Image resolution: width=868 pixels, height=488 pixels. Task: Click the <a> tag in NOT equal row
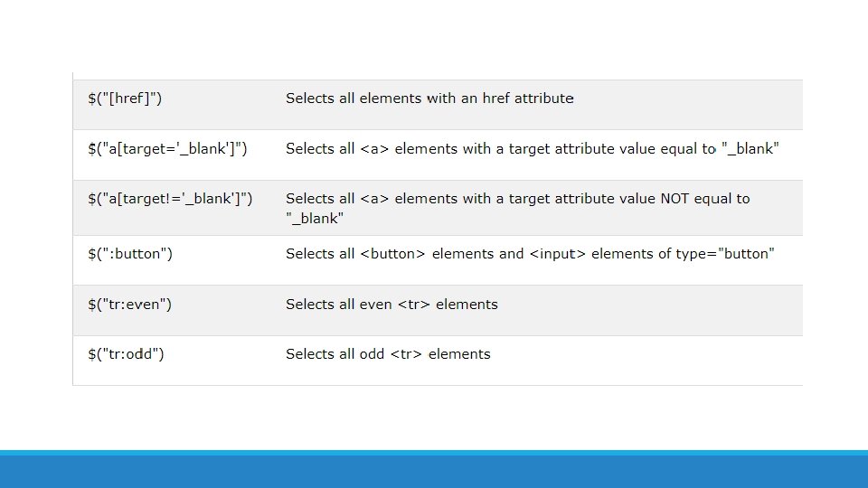click(x=374, y=199)
